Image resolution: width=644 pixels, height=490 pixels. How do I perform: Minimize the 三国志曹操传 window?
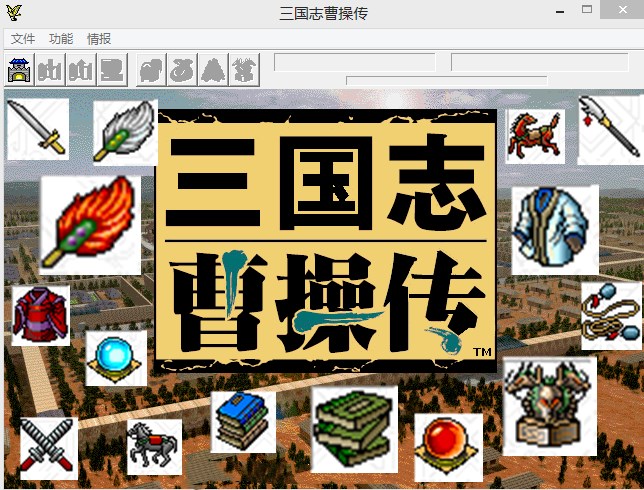pyautogui.click(x=560, y=12)
